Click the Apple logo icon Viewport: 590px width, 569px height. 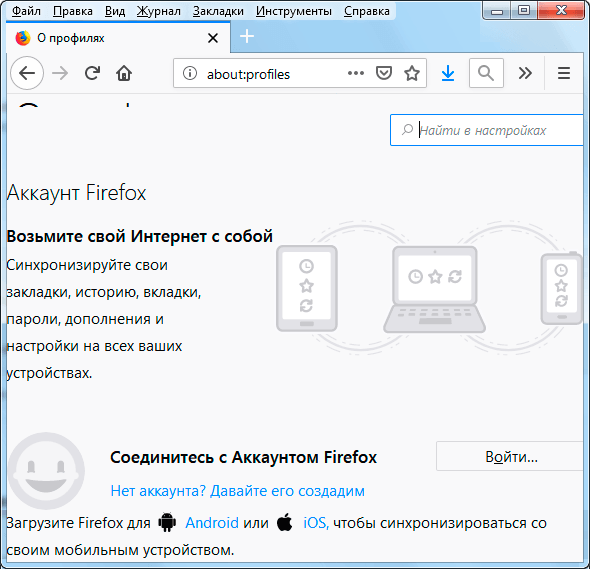pos(284,522)
